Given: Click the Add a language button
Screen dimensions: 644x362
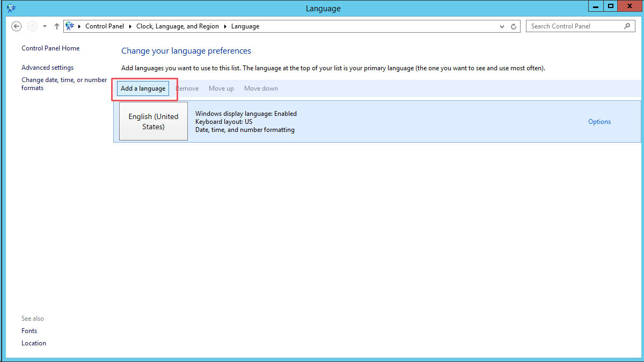Looking at the screenshot, I should coord(143,88).
